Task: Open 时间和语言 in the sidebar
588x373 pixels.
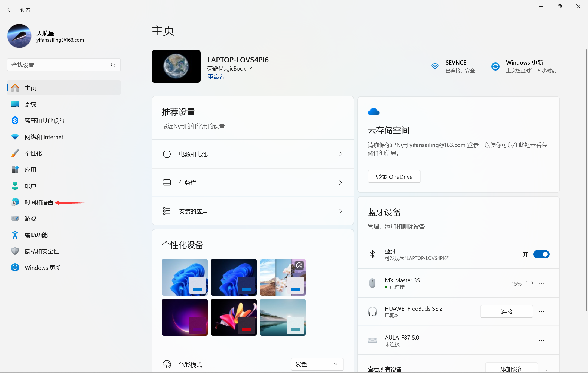Action: click(x=39, y=202)
